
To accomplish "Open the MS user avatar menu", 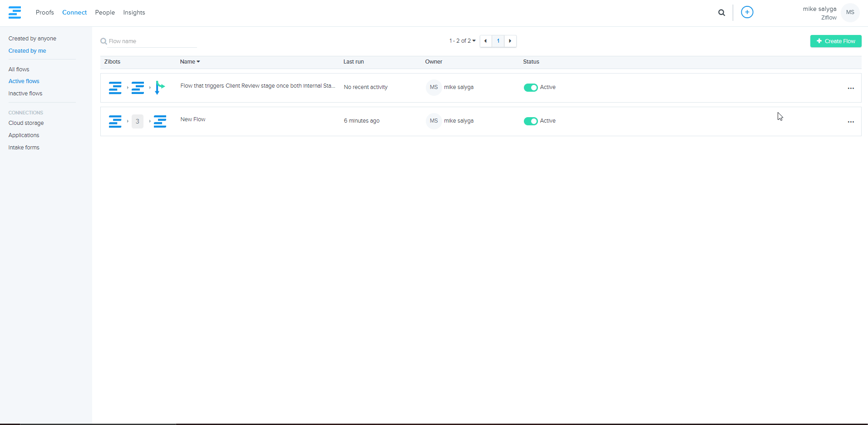I will (x=850, y=13).
